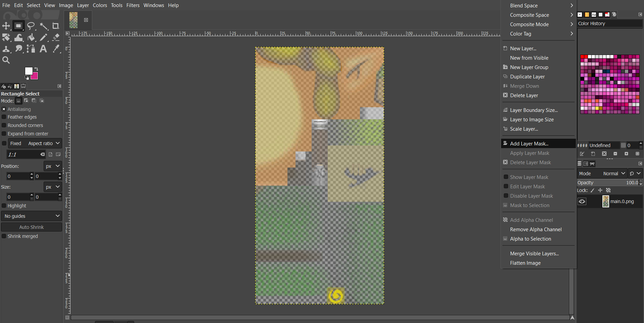Check the Rounded corners option
644x323 pixels.
4,125
